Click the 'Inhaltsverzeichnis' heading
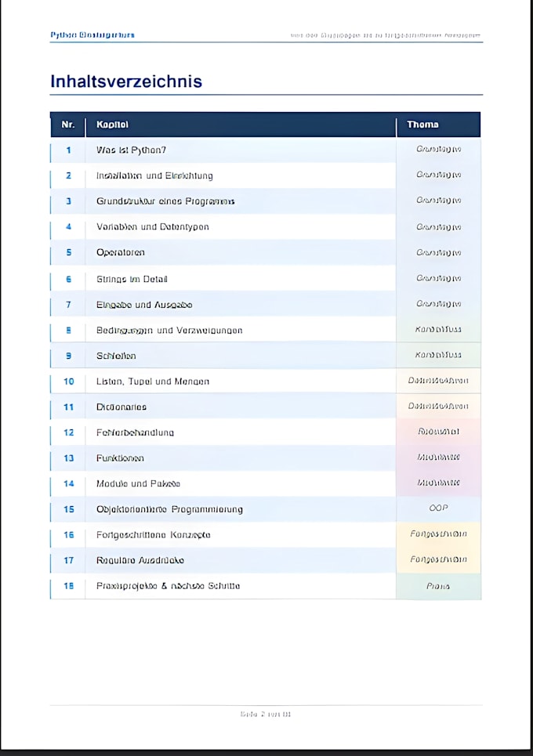The width and height of the screenshot is (533, 756). pyautogui.click(x=126, y=81)
